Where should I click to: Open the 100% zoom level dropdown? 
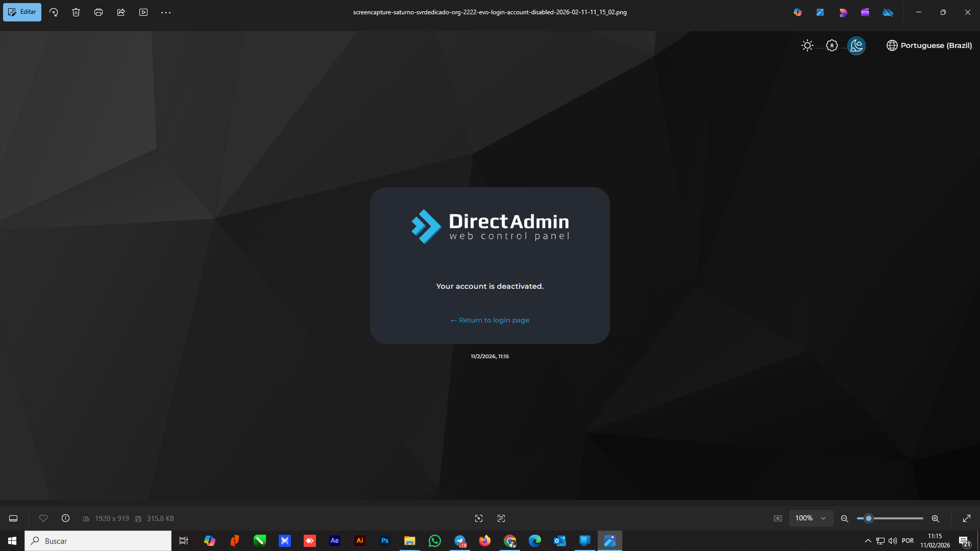[811, 518]
